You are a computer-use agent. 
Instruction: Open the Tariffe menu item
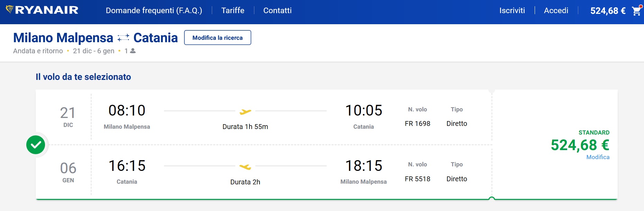click(233, 10)
